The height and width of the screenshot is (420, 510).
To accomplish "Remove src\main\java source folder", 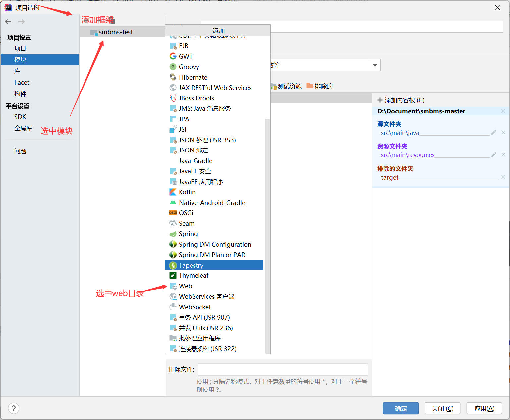I will click(503, 133).
